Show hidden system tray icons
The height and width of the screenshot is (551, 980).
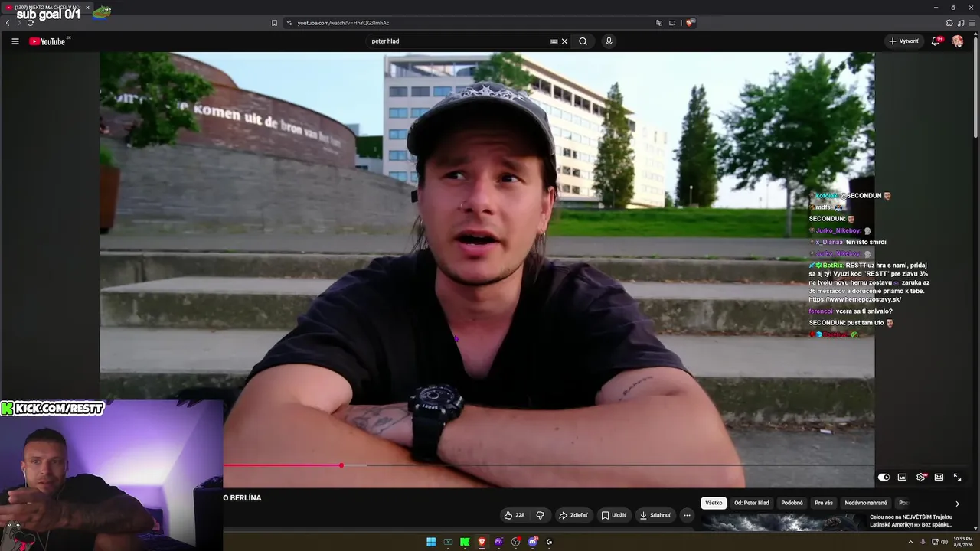click(x=910, y=542)
